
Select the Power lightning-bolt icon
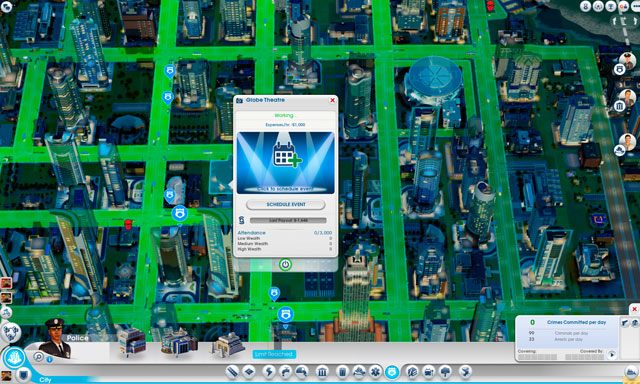pyautogui.click(x=269, y=372)
